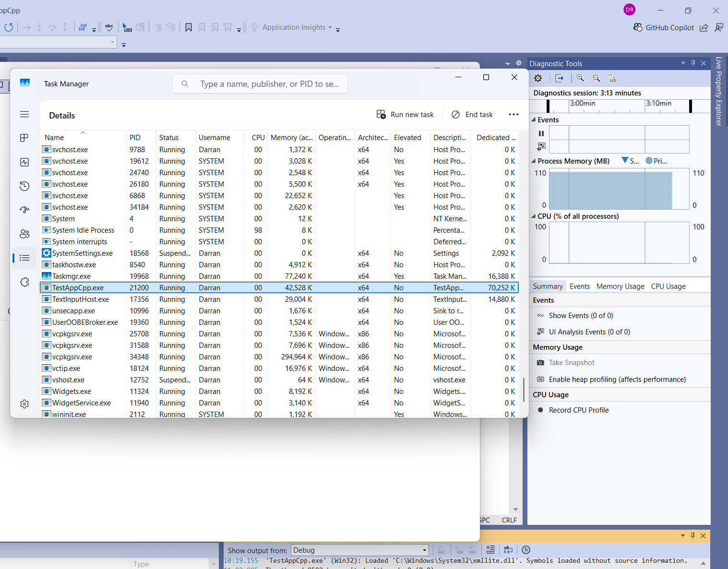Screen dimensions: 728x569
Task: Switch to CPU Usage tab
Action: coord(668,286)
